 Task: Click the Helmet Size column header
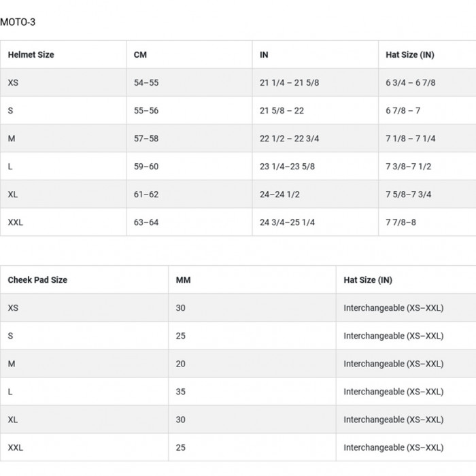pyautogui.click(x=31, y=54)
